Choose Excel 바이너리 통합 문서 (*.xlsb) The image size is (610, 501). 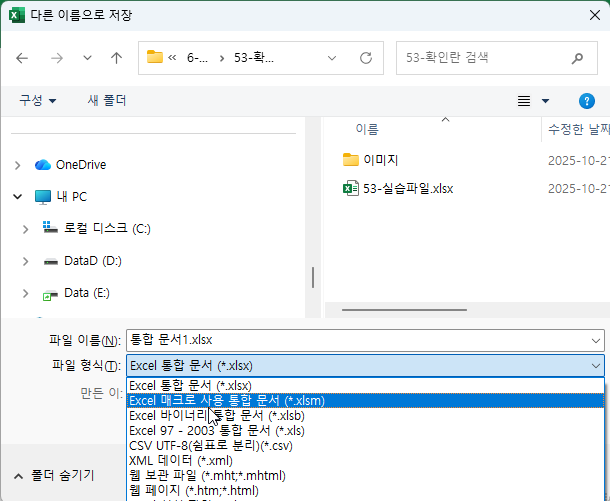point(365,416)
